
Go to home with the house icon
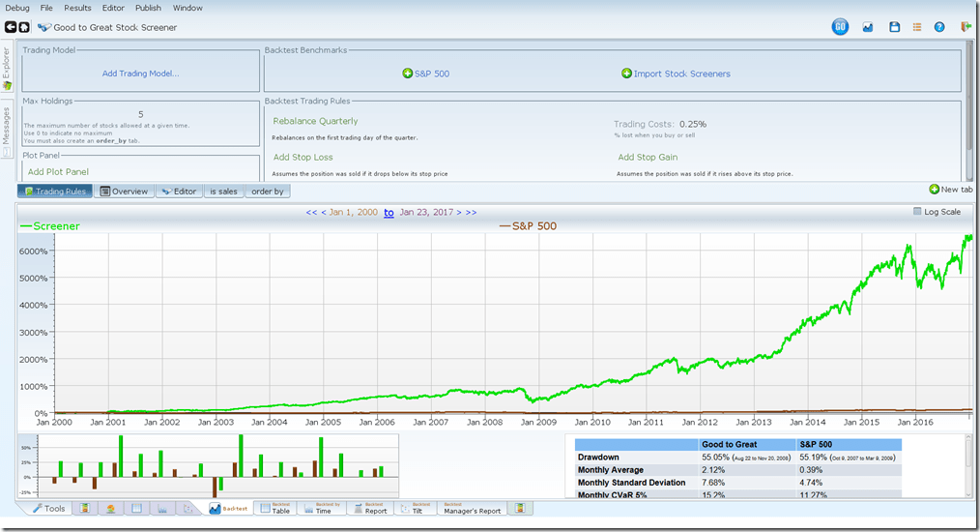coord(24,27)
